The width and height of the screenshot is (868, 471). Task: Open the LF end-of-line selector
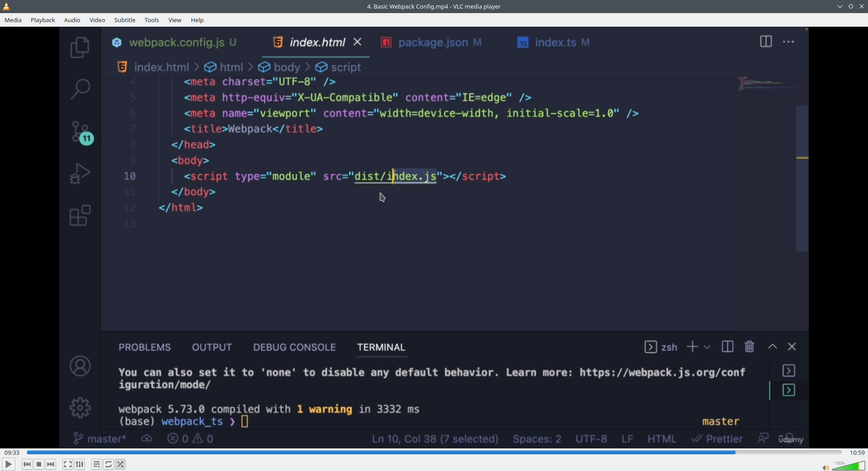click(627, 439)
